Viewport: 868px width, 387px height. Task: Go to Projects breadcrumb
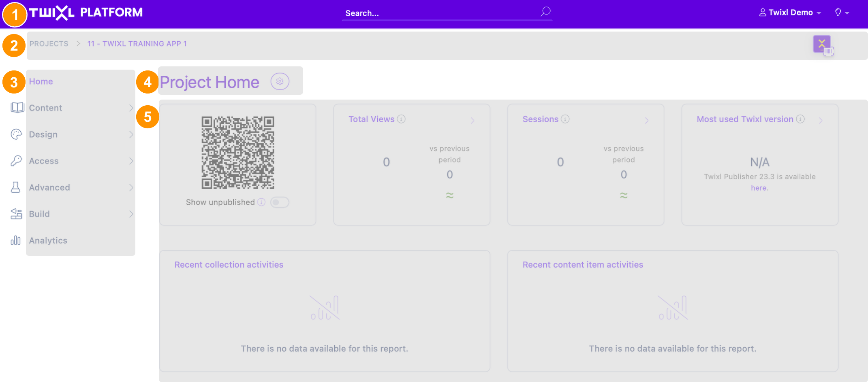pyautogui.click(x=49, y=44)
